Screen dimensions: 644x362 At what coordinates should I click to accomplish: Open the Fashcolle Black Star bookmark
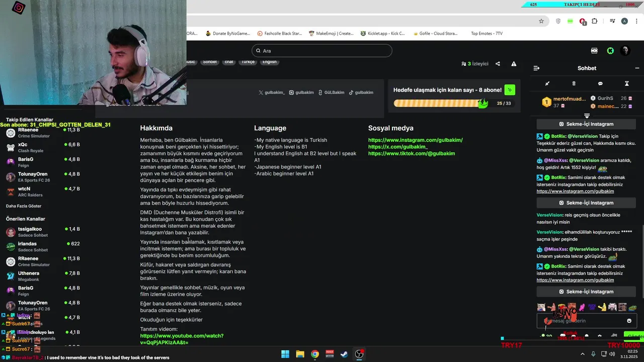(279, 34)
